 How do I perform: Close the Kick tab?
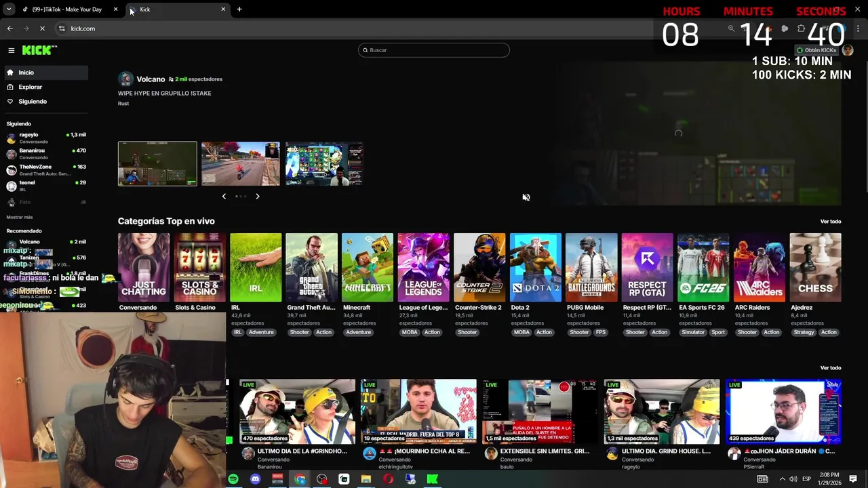pyautogui.click(x=223, y=9)
